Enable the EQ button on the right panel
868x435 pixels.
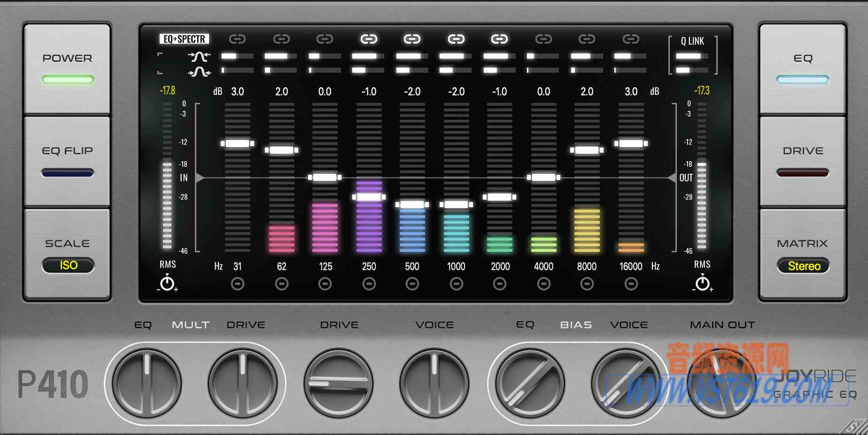click(x=803, y=79)
